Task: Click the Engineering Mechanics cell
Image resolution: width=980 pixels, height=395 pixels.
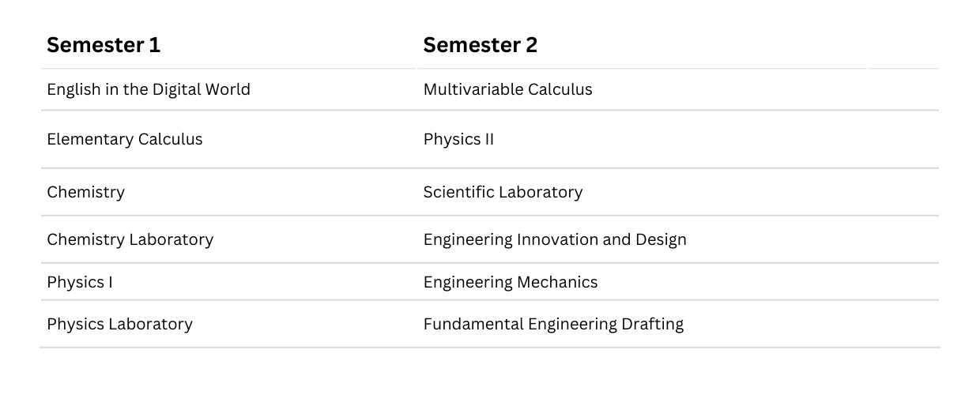Action: point(511,282)
